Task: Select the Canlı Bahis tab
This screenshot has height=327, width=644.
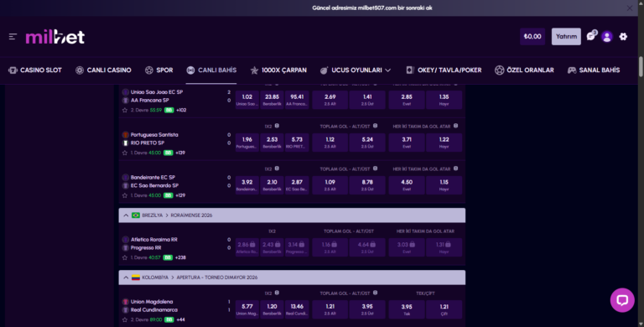Action: [x=211, y=70]
